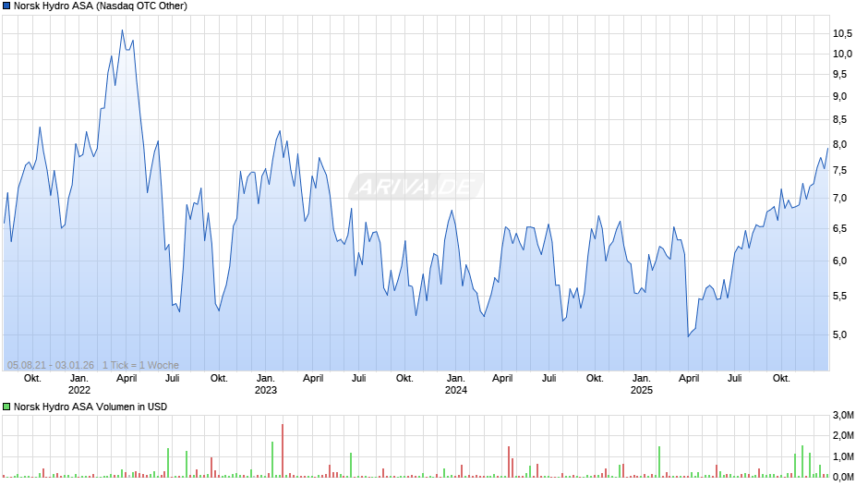Click the 'Jan. 2022' time axis label
Image resolution: width=868 pixels, height=486 pixels.
pyautogui.click(x=79, y=384)
